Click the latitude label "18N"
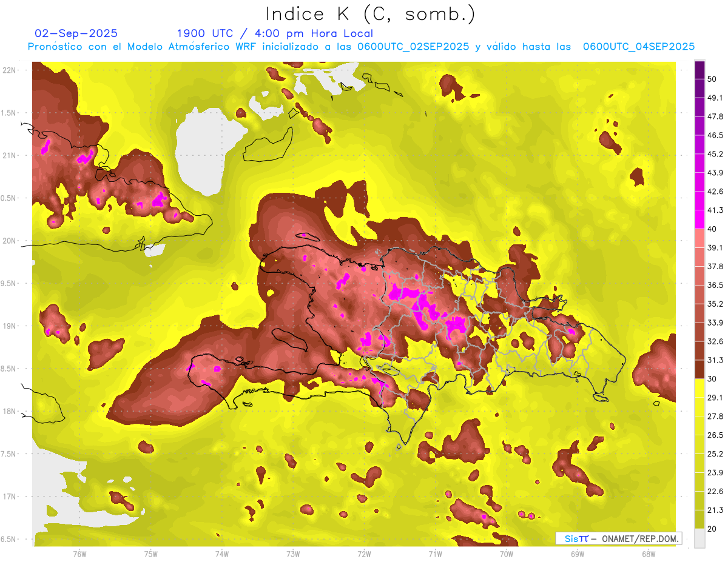 10,411
